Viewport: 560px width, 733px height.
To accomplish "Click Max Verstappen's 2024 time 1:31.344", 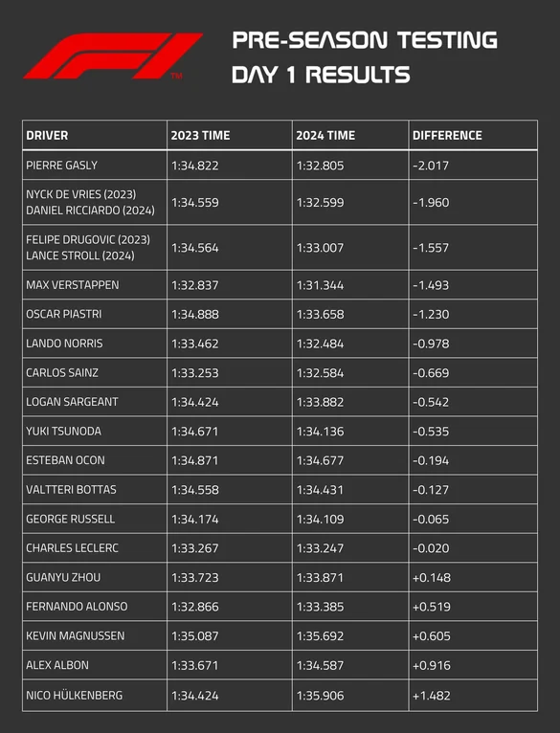I will pos(320,285).
